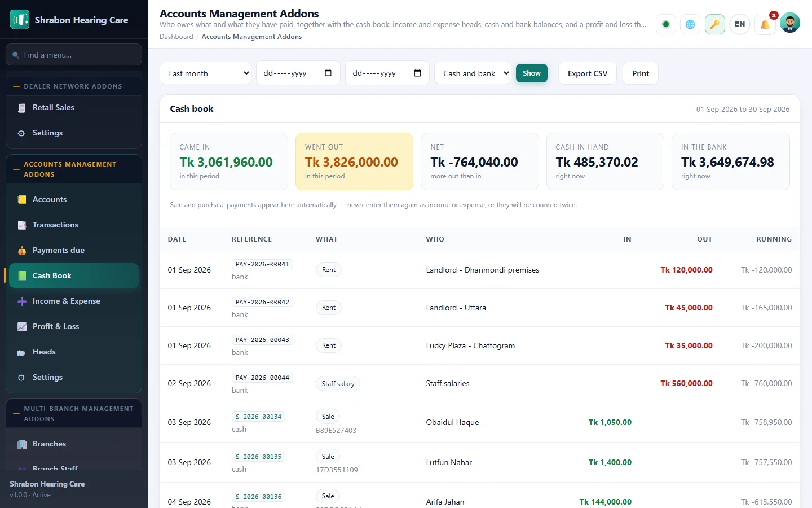This screenshot has width=812, height=508.
Task: Open Accounts Management Addons Settings gear icon
Action: (x=21, y=378)
